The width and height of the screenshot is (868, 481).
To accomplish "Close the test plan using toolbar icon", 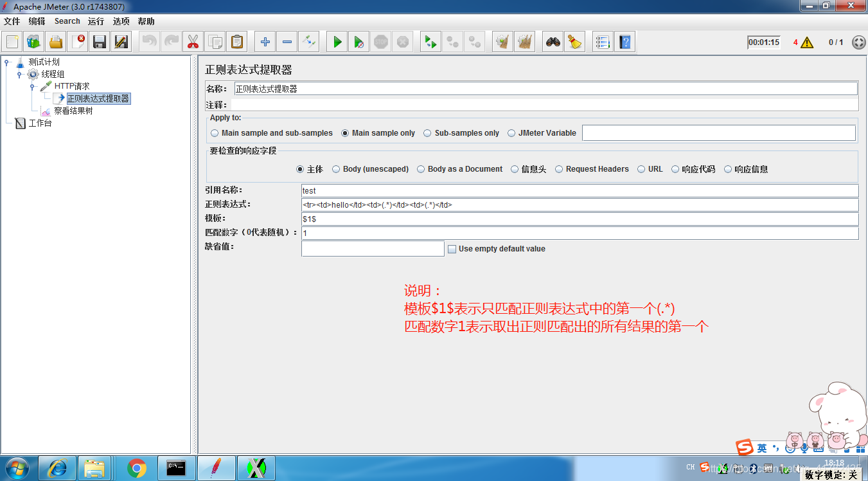I will (78, 42).
